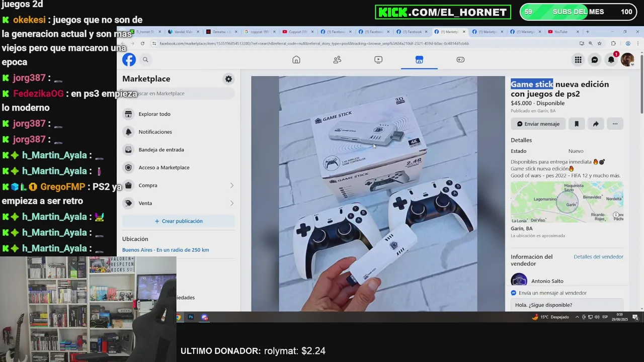Show hidden tray icons chevron

coord(577,317)
